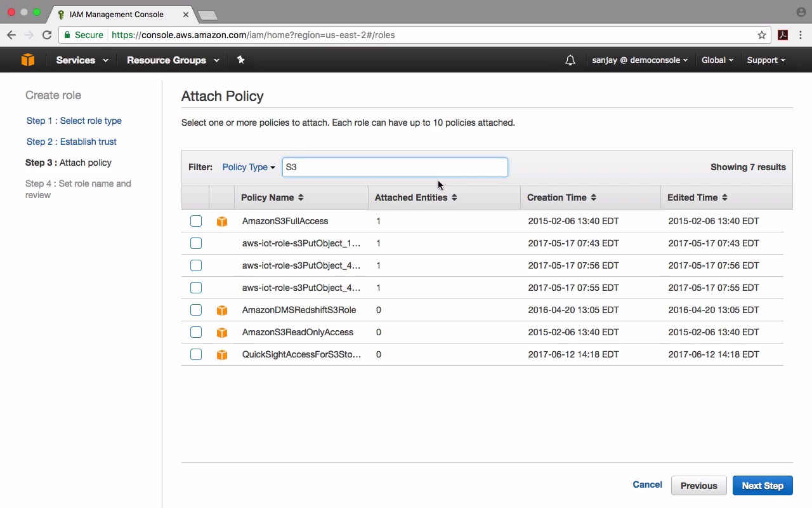This screenshot has height=508, width=812.
Task: Click the browser back arrow
Action: (11, 35)
